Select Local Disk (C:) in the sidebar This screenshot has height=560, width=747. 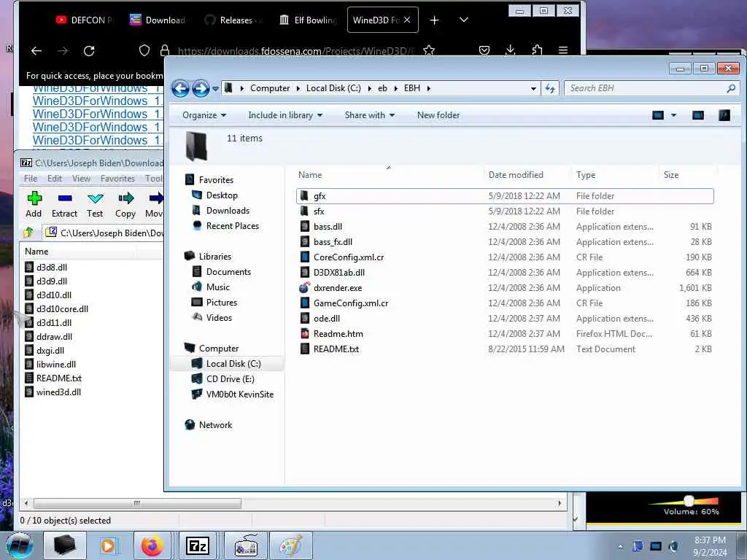(x=227, y=364)
